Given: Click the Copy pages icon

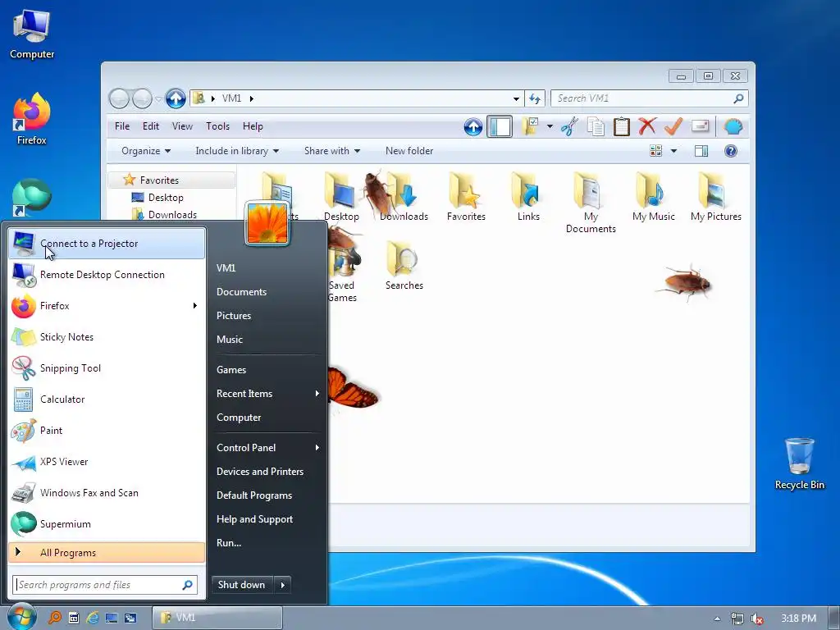Looking at the screenshot, I should point(596,127).
